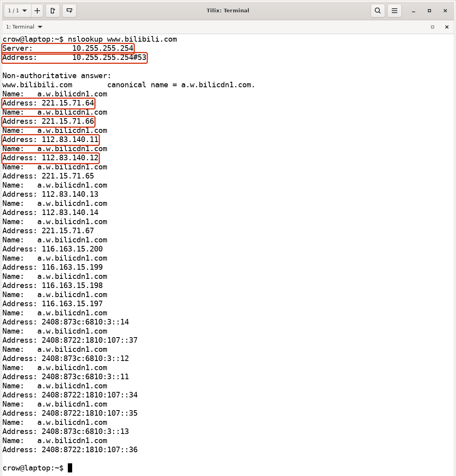Open the session switcher 1/1 dropdown
This screenshot has width=456, height=476.
point(17,11)
